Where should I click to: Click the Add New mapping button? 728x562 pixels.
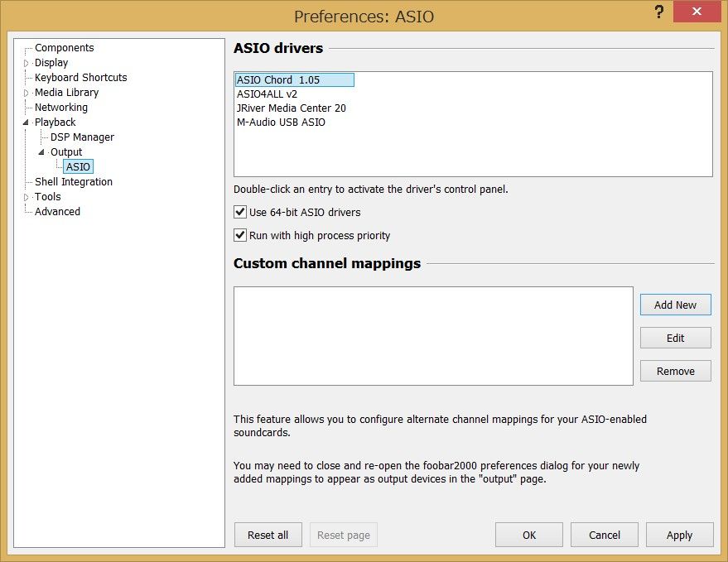click(675, 305)
